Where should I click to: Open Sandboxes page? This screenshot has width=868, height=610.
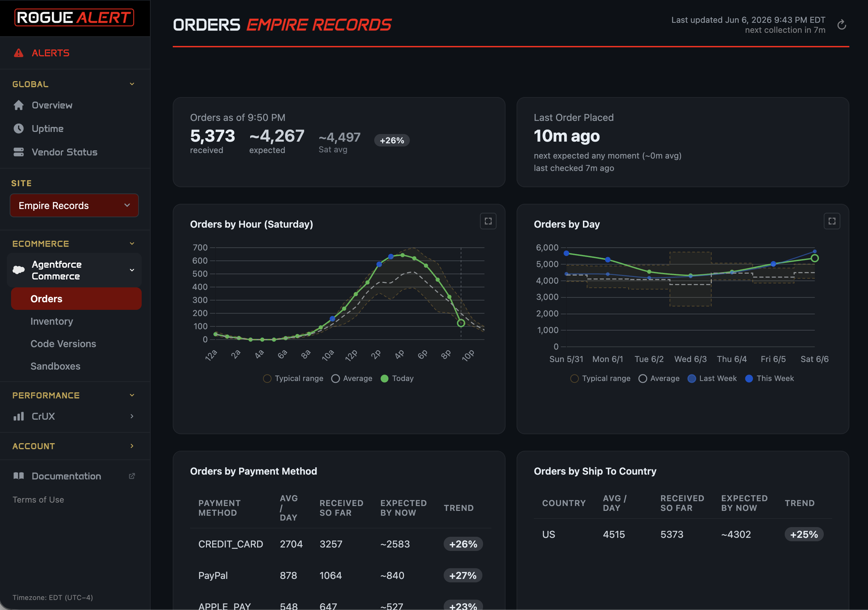55,366
